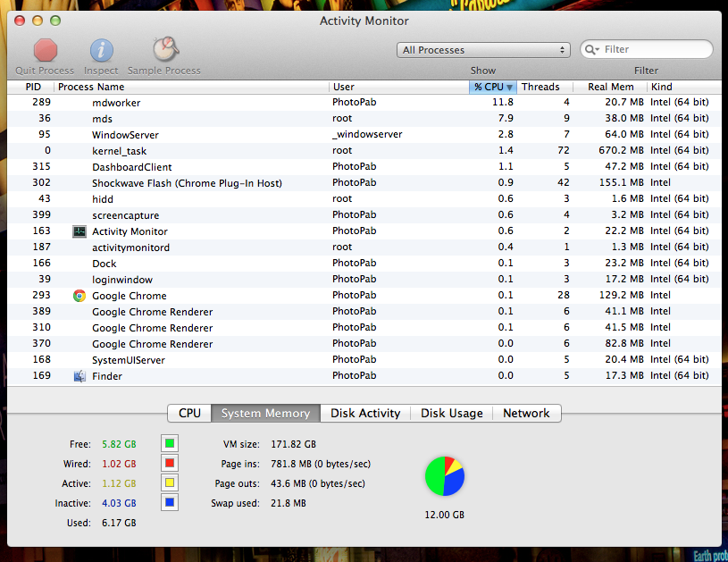Click the 11.8 CPU value for mdworker
This screenshot has width=728, height=562.
pos(503,102)
